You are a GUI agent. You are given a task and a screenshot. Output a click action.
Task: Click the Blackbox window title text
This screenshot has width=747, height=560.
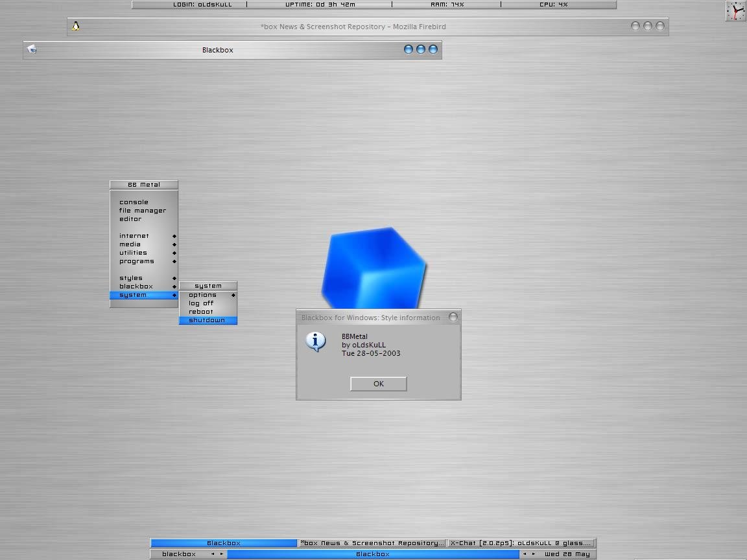[x=218, y=50]
